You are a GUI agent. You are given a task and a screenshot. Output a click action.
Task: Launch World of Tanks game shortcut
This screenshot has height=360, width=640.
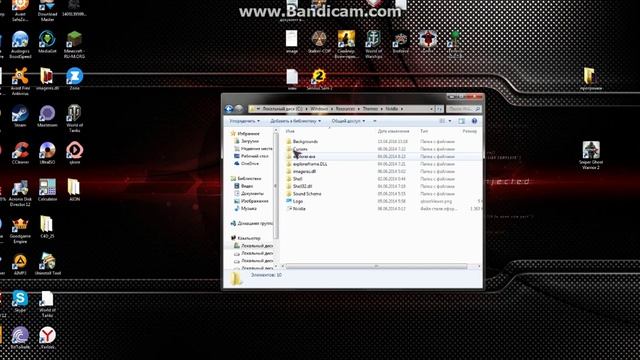[74, 118]
